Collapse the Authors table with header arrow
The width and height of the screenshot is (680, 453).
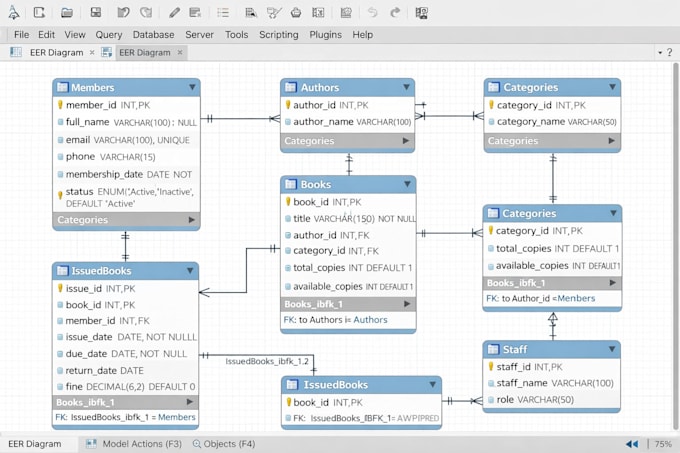(x=406, y=87)
